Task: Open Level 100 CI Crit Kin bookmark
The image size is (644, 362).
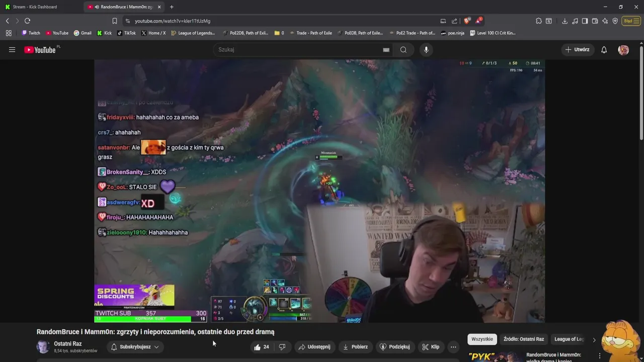Action: pos(493,33)
